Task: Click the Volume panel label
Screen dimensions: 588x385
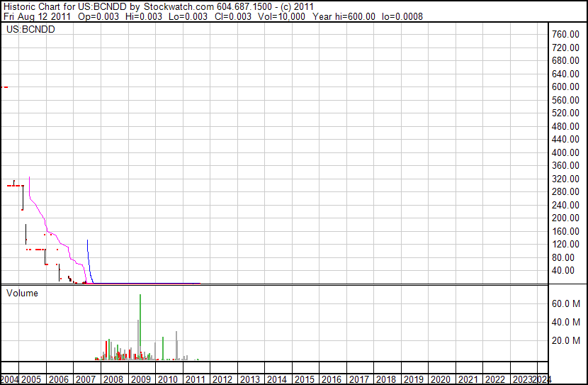Action: [x=22, y=293]
